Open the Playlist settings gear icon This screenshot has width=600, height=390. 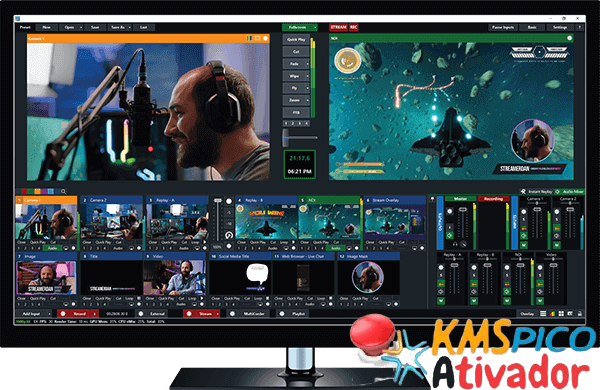[282, 314]
